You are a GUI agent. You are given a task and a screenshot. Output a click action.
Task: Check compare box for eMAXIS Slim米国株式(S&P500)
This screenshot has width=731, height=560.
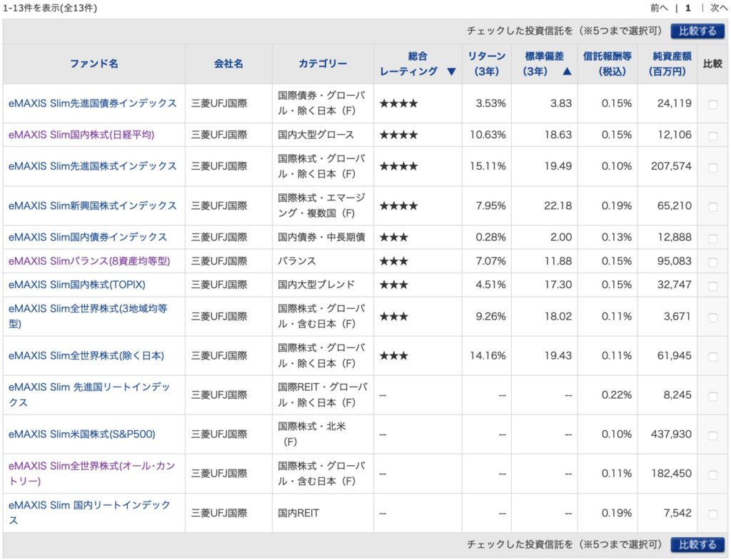tap(712, 436)
